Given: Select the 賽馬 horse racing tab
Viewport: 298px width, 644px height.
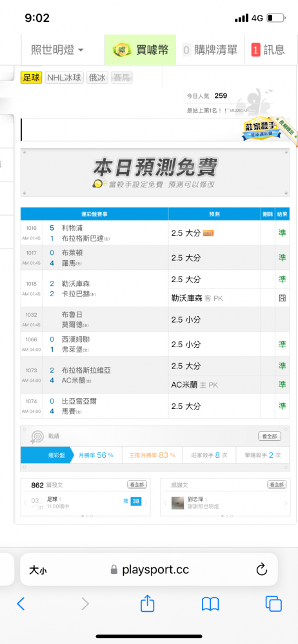Looking at the screenshot, I should click(121, 77).
